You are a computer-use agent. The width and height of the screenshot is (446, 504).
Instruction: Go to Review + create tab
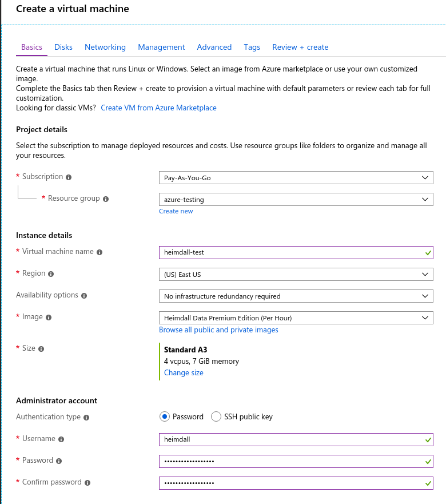point(300,47)
